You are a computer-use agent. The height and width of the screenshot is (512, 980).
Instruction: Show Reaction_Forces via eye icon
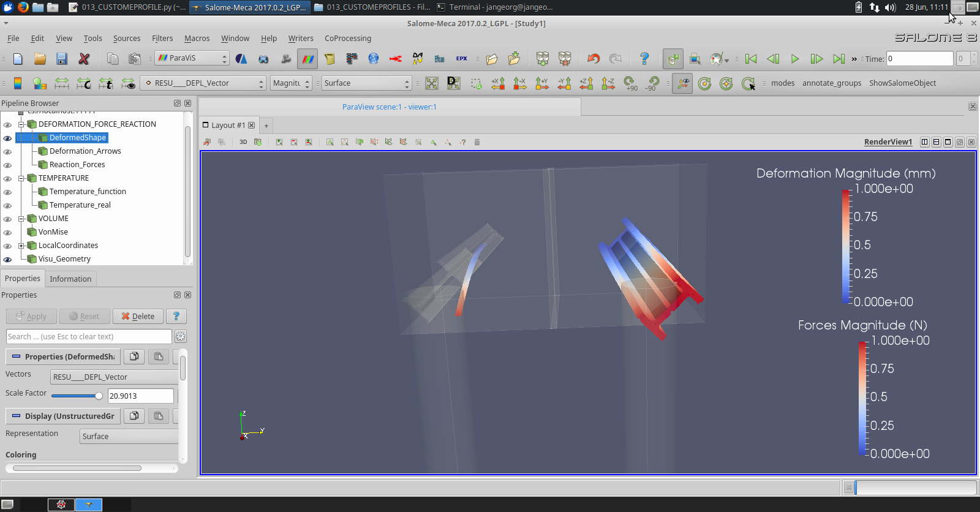click(7, 165)
